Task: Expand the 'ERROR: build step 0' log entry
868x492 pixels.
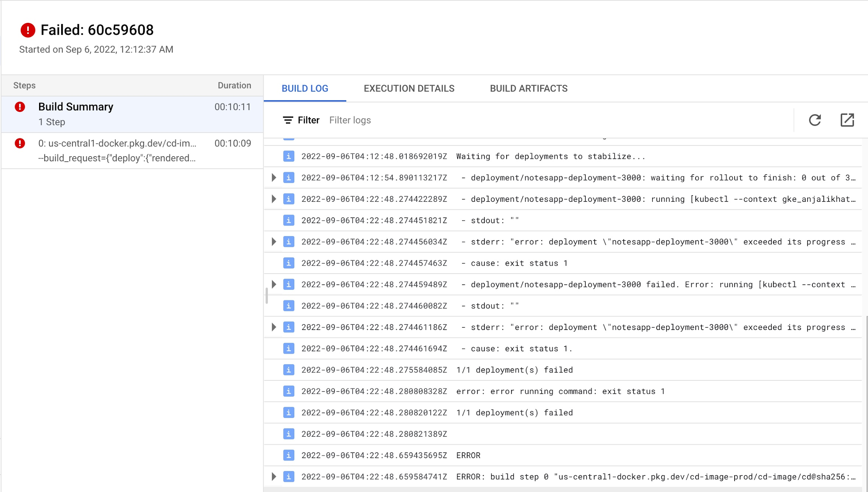Action: pyautogui.click(x=274, y=477)
